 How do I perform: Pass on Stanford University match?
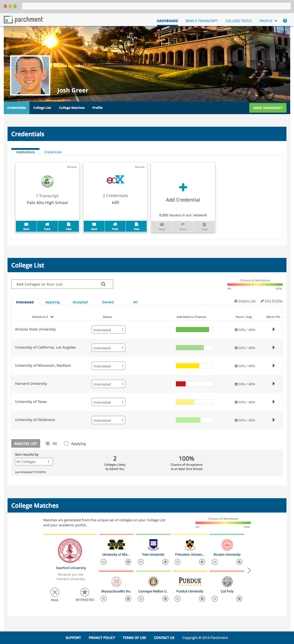(x=55, y=592)
